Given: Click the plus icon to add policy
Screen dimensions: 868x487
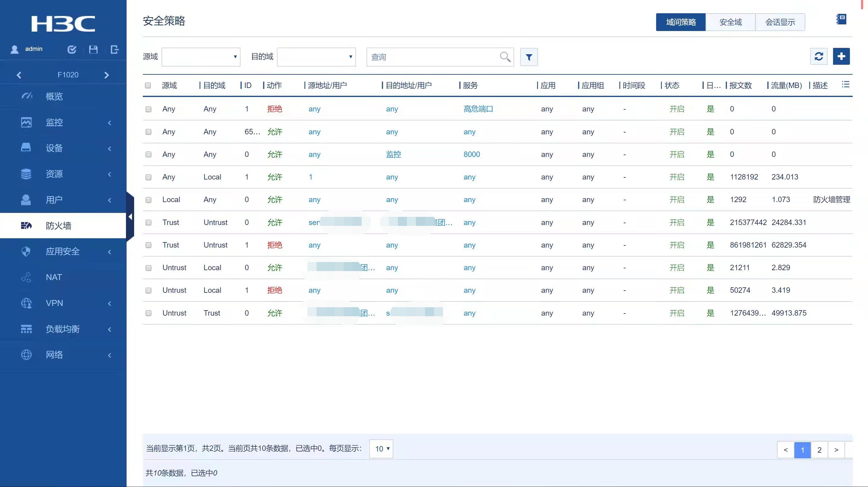Looking at the screenshot, I should (841, 56).
